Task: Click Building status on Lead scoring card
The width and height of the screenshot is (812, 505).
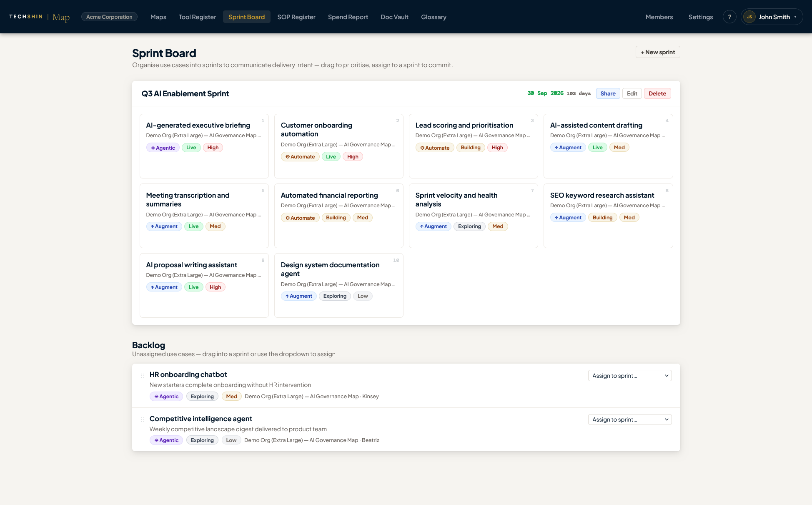Action: 471,148
